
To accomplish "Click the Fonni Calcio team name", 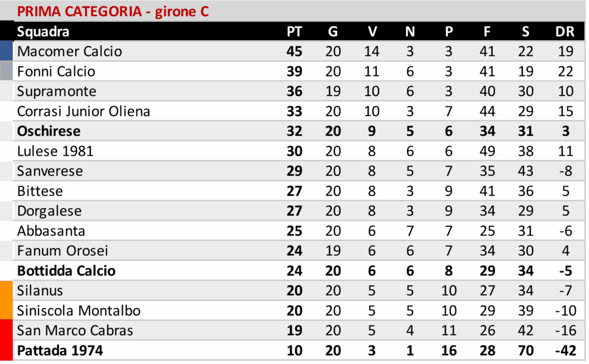I will (x=56, y=72).
